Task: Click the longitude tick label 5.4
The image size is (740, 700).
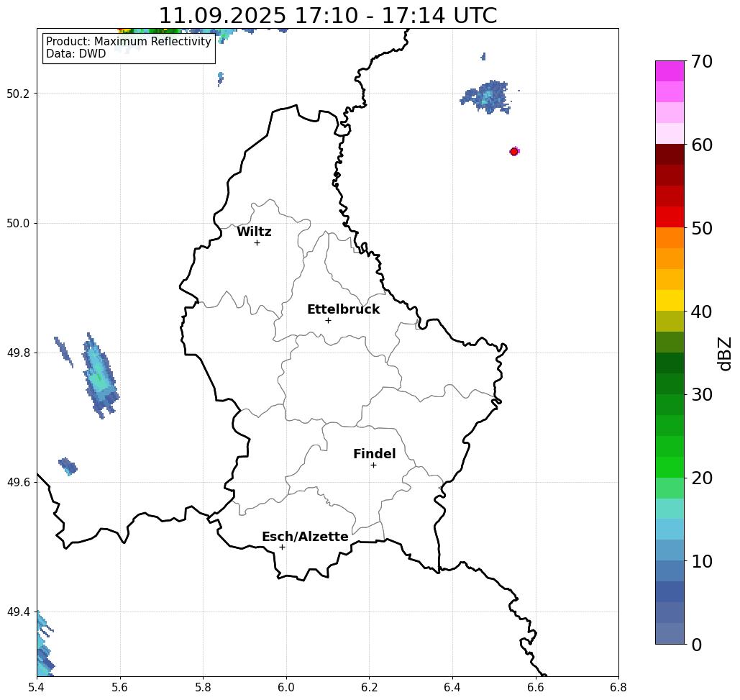Action: coord(37,687)
